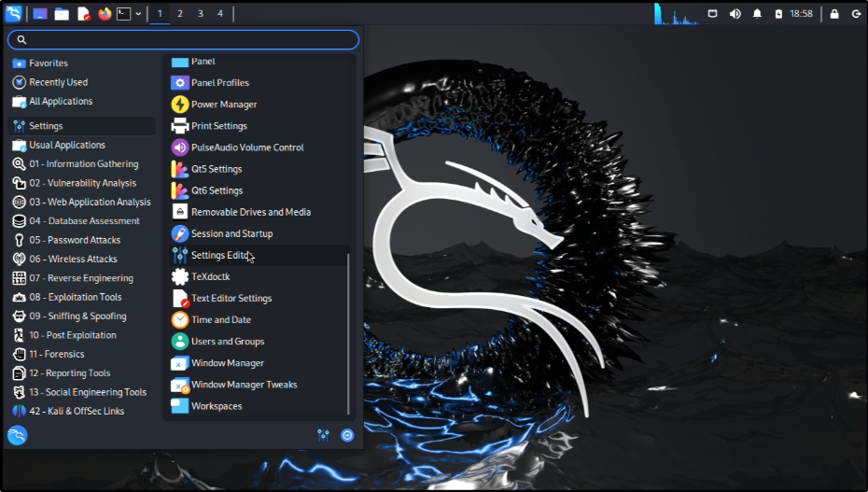This screenshot has height=492, width=868.
Task: Open the display indicator in system tray
Action: [713, 14]
